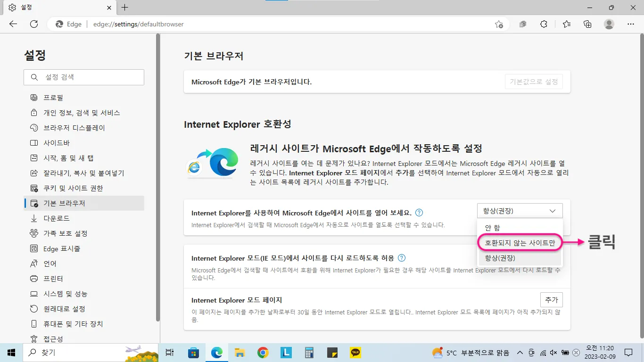This screenshot has height=362, width=644.
Task: Open Task View from the taskbar
Action: (170, 353)
